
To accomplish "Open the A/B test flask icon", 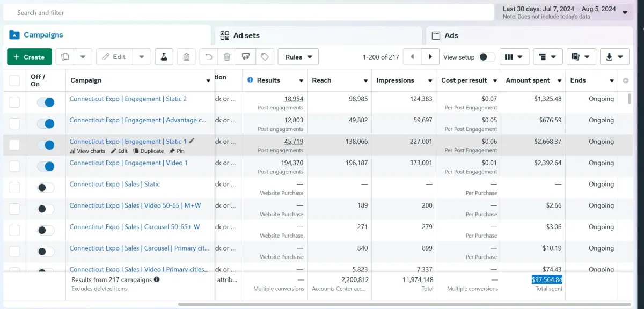I will tap(165, 57).
